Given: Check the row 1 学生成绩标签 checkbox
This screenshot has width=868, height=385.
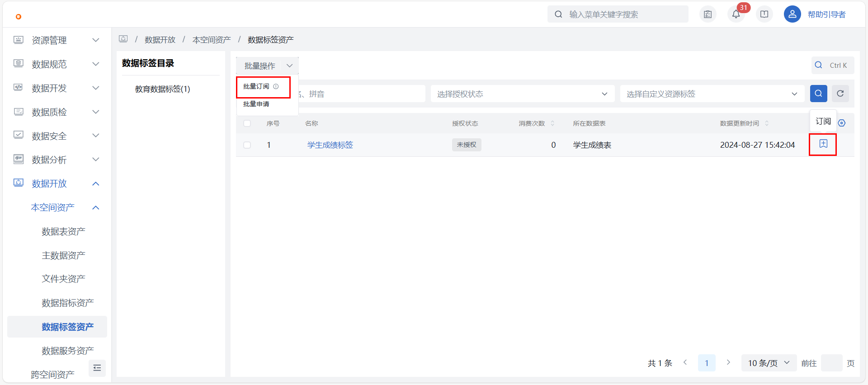Looking at the screenshot, I should point(247,145).
